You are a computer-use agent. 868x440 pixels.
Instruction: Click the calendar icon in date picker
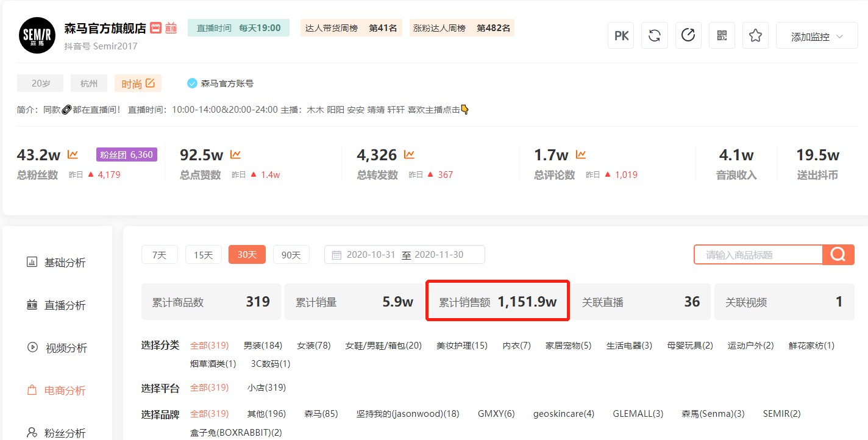pyautogui.click(x=336, y=255)
